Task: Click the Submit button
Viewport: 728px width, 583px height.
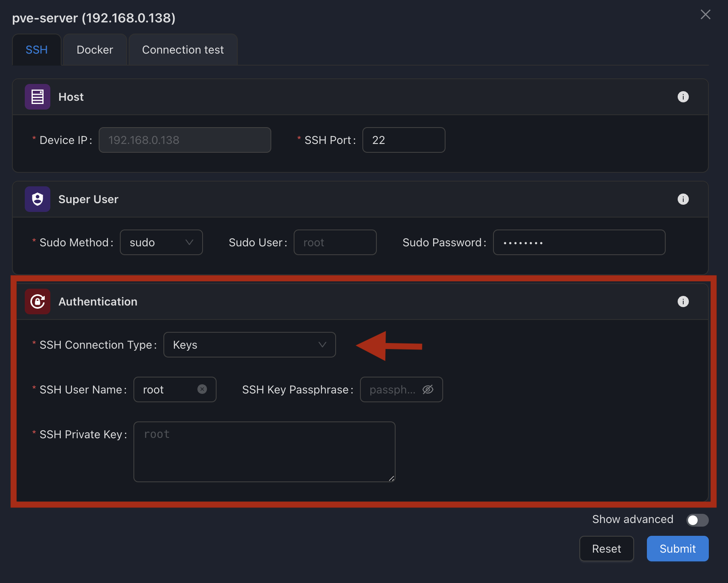Action: click(678, 549)
